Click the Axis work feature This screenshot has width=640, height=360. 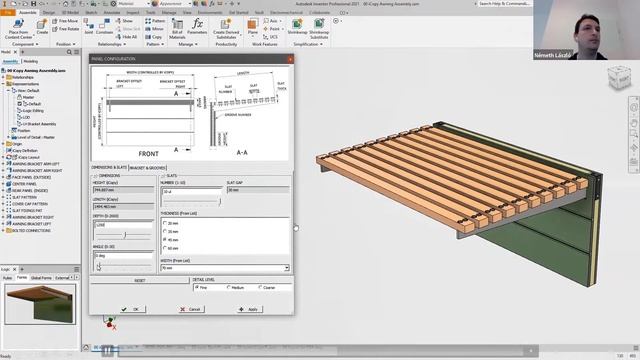tap(271, 21)
